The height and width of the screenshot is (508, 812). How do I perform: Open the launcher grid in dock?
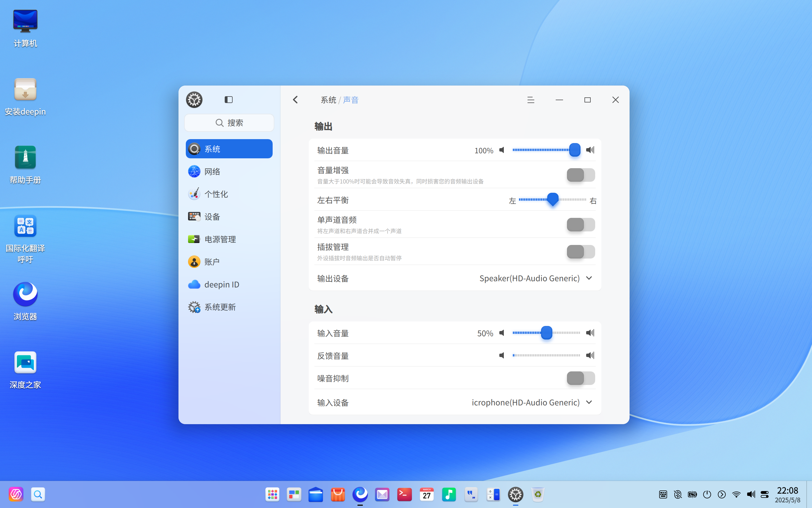pos(272,494)
